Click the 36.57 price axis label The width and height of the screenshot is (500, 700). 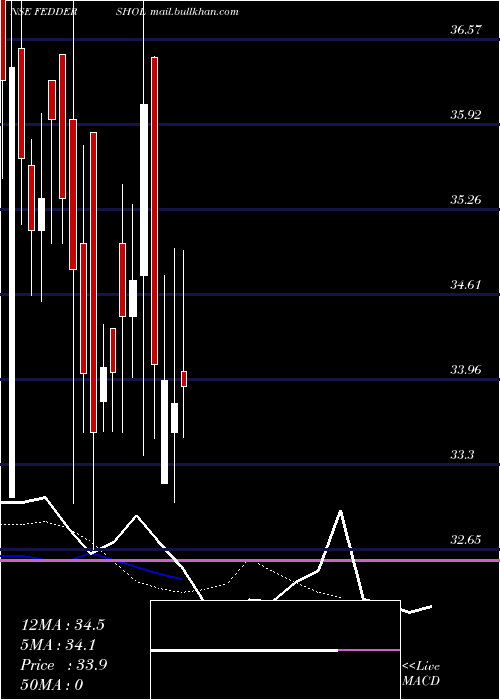[x=467, y=30]
